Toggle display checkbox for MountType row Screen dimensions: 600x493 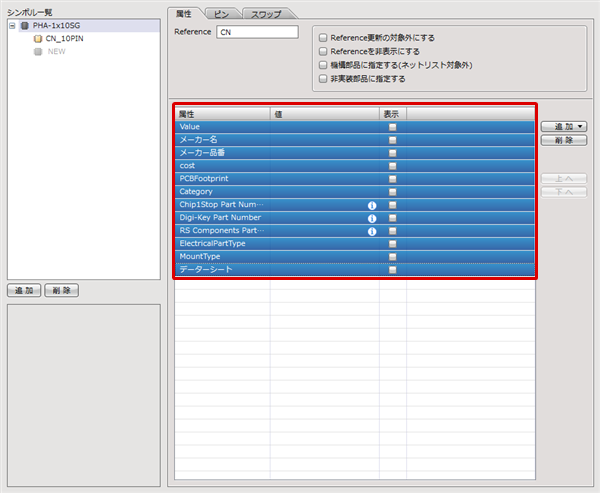(393, 257)
